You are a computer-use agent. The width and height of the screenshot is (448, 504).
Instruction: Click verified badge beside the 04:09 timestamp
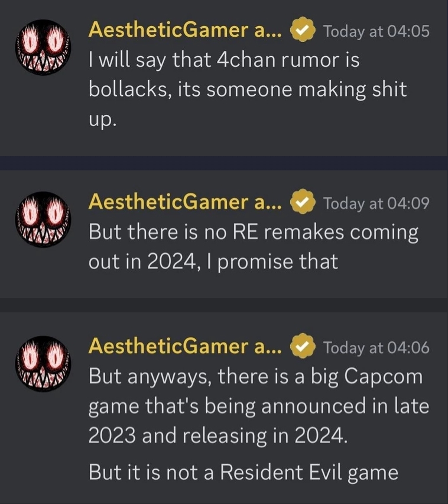click(x=303, y=203)
